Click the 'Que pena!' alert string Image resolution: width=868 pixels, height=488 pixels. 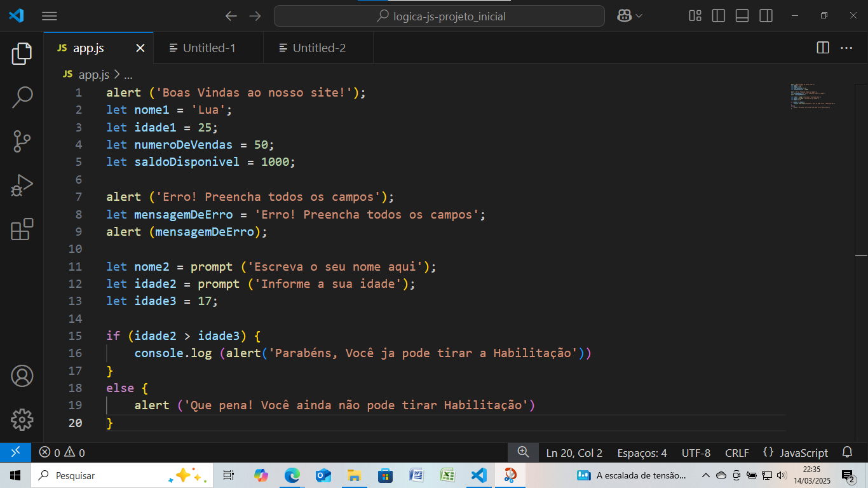pyautogui.click(x=356, y=405)
